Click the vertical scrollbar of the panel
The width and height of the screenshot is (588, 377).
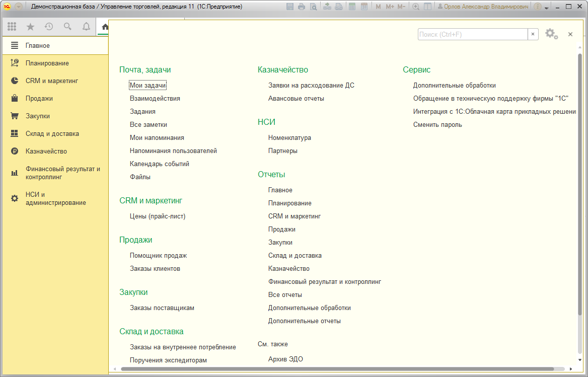[x=580, y=184]
